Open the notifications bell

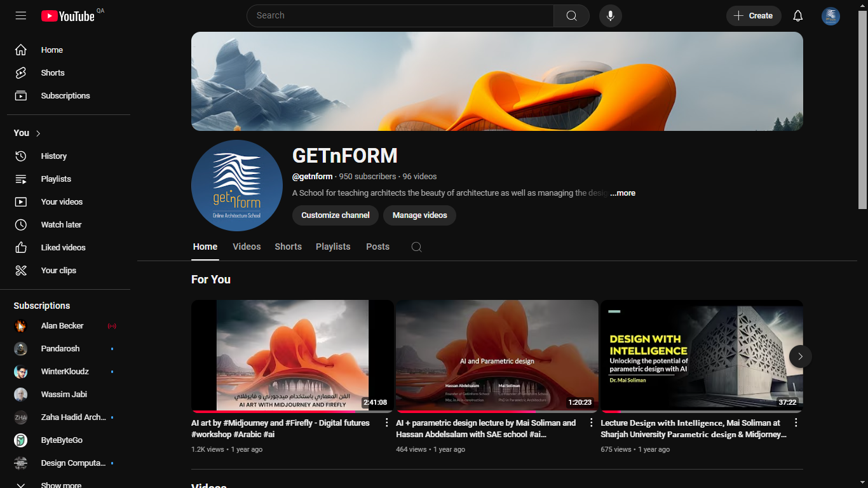[797, 16]
